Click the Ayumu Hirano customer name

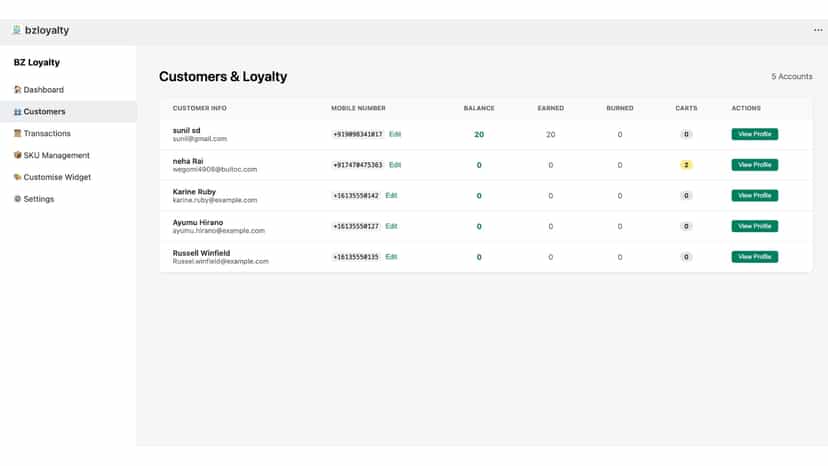[198, 222]
